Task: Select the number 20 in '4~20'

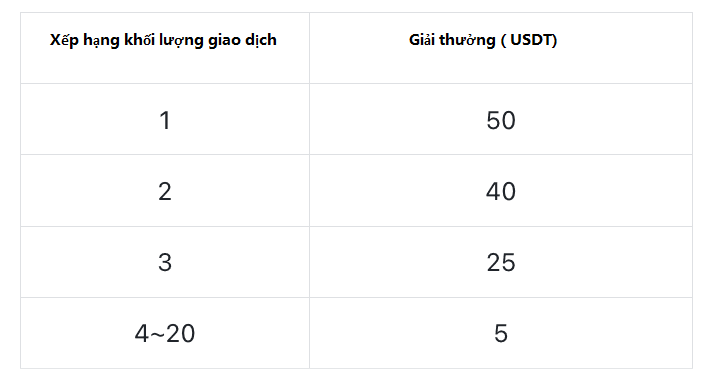Action: click(181, 333)
